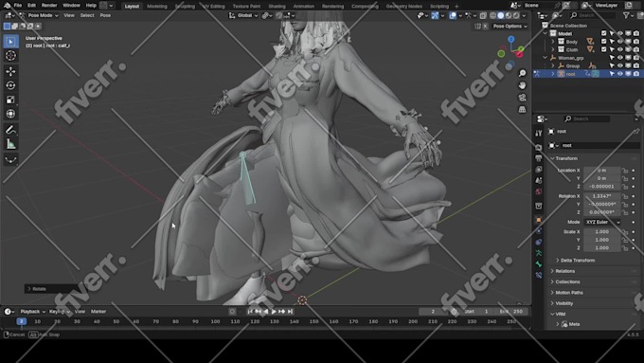
Task: Expand the Relations panel
Action: (x=564, y=271)
